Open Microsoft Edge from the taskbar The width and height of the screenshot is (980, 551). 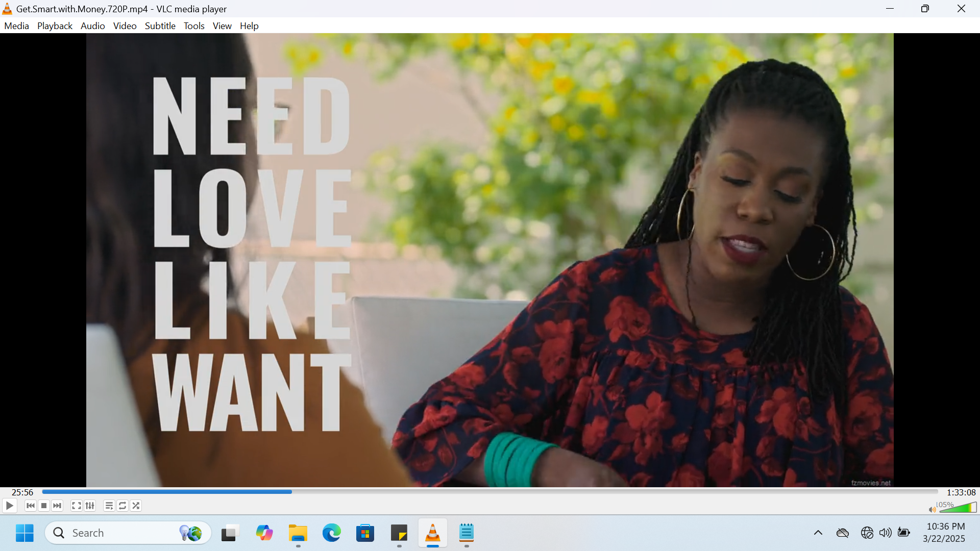click(331, 533)
